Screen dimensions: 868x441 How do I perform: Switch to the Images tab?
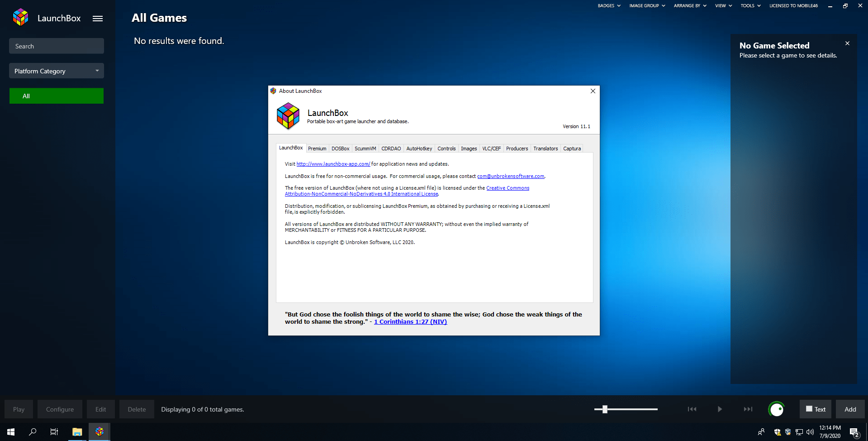coord(469,149)
